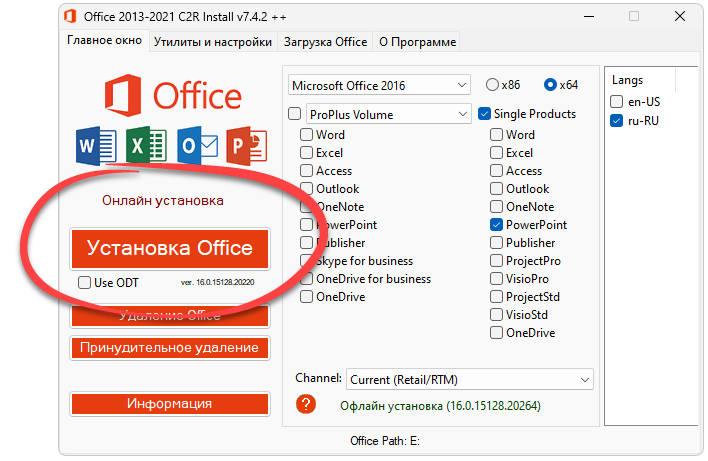Select the Главное окно tab
Screen dimensions: 708x461
104,41
